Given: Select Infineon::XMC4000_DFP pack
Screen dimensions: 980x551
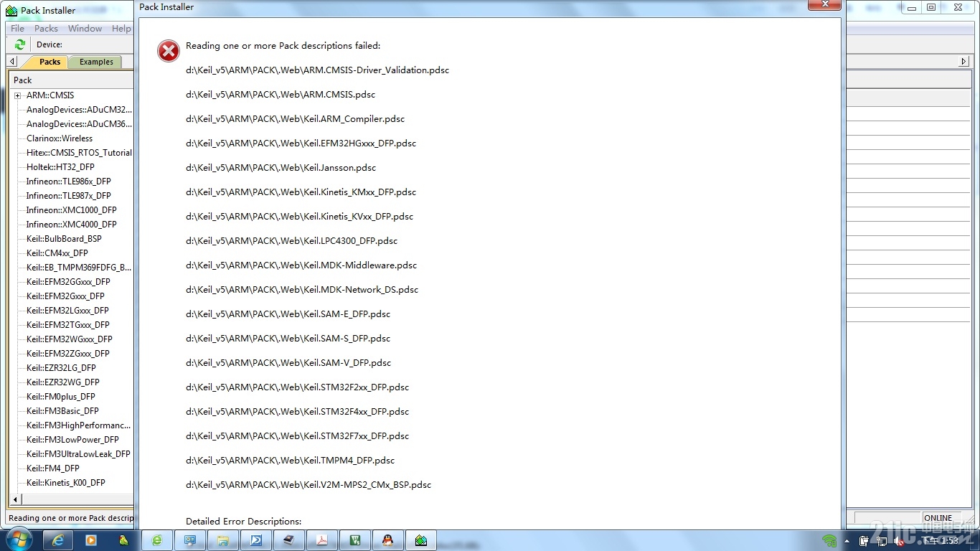Looking at the screenshot, I should [71, 225].
